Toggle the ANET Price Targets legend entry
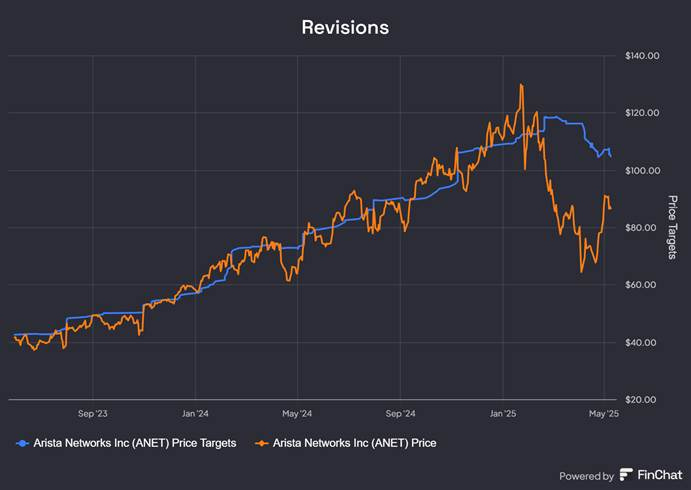 pos(126,443)
